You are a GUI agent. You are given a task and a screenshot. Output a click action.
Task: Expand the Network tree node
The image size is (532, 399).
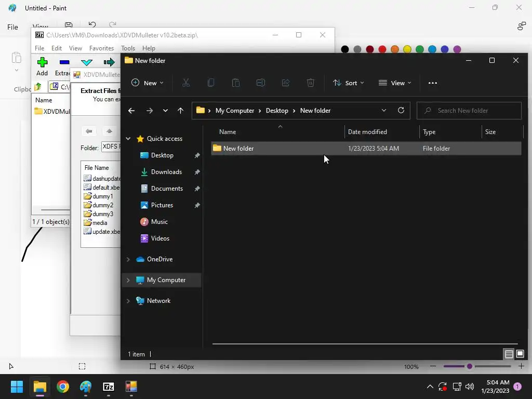128,301
